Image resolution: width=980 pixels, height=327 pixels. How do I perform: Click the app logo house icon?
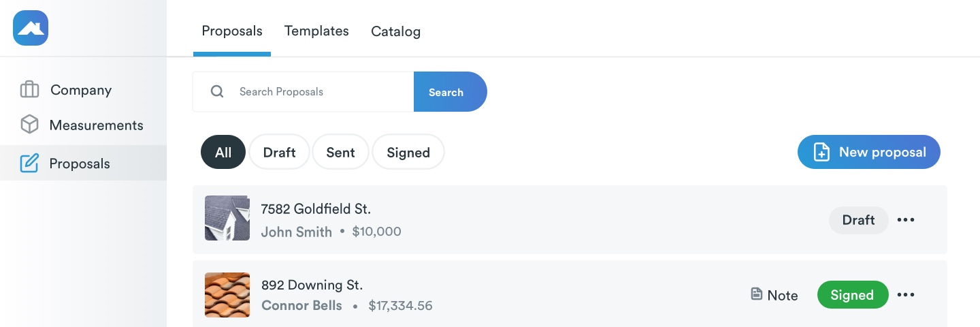[31, 28]
